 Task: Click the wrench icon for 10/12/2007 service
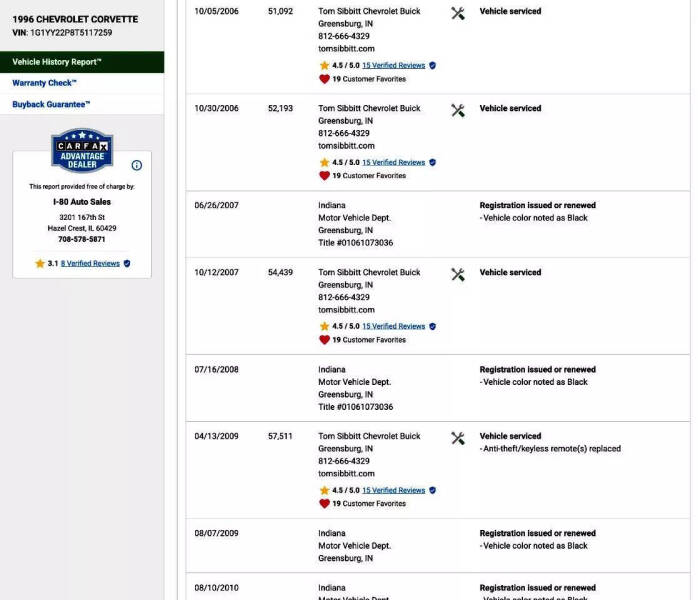(458, 274)
